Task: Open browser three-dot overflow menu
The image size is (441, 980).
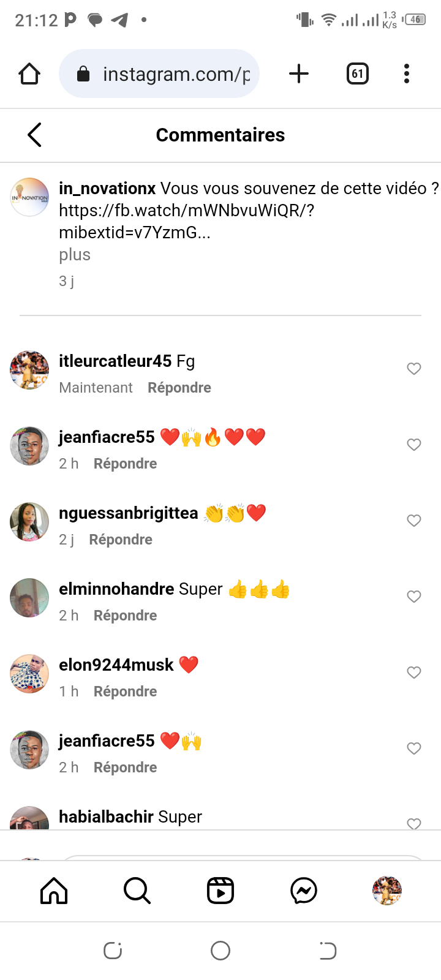Action: tap(407, 74)
